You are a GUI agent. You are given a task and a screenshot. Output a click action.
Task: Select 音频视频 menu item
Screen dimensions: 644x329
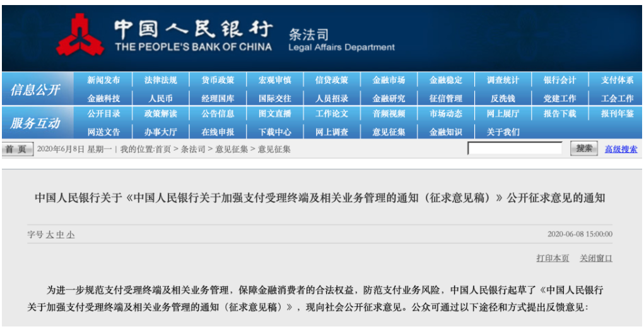coord(389,113)
